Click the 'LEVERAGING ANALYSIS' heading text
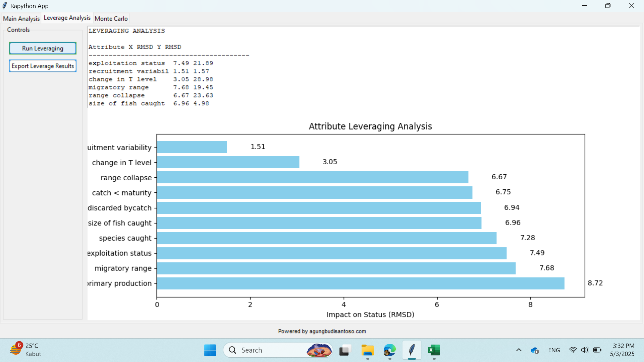This screenshot has width=644, height=362. coord(126,31)
